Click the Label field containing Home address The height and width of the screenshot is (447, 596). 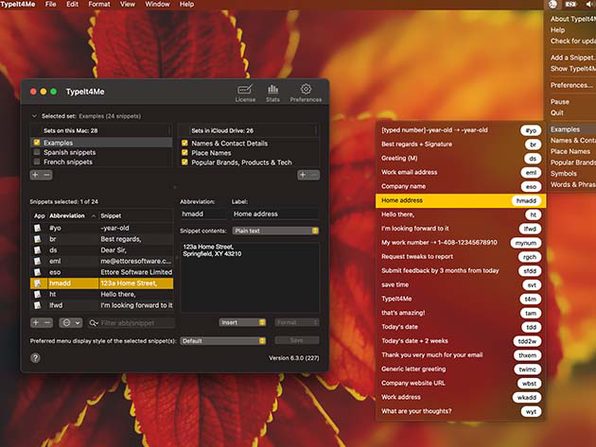tap(275, 214)
